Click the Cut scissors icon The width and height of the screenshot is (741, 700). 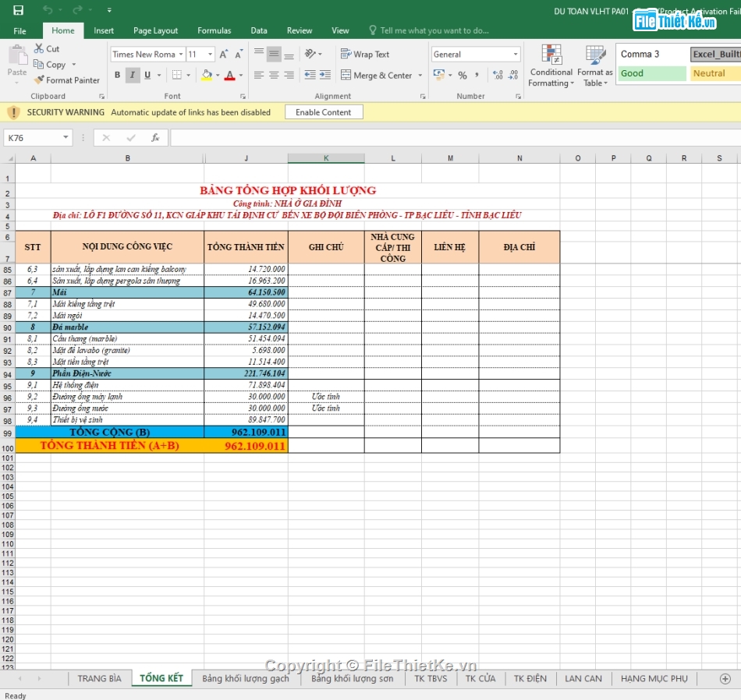39,48
